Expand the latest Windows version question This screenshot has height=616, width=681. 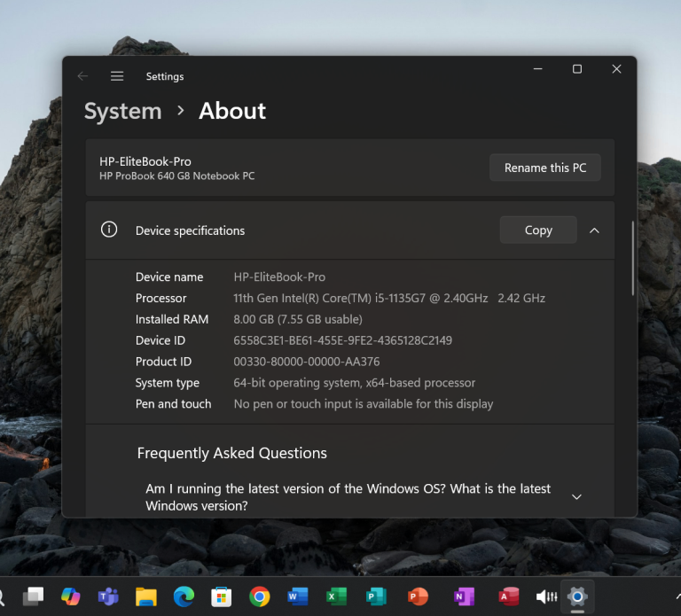pyautogui.click(x=576, y=496)
